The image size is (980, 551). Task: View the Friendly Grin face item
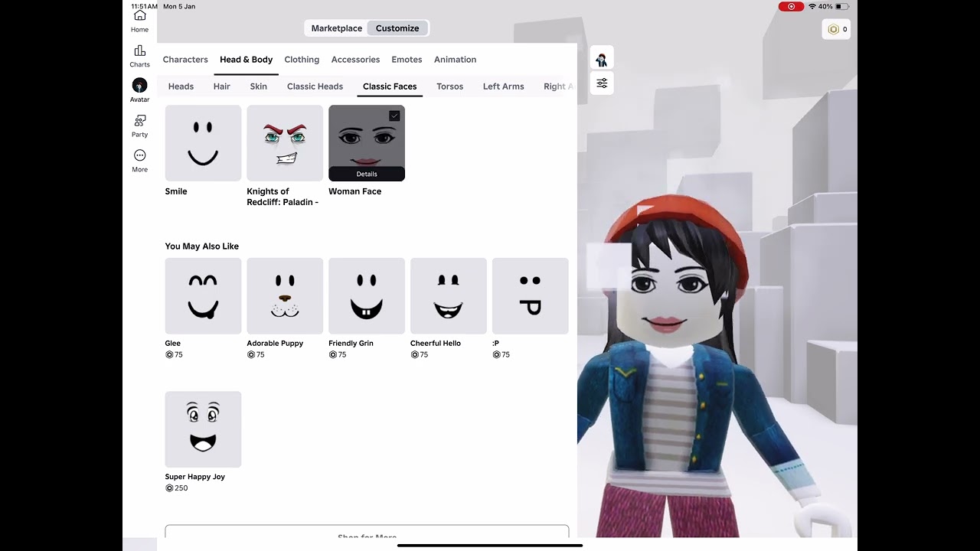(x=367, y=296)
